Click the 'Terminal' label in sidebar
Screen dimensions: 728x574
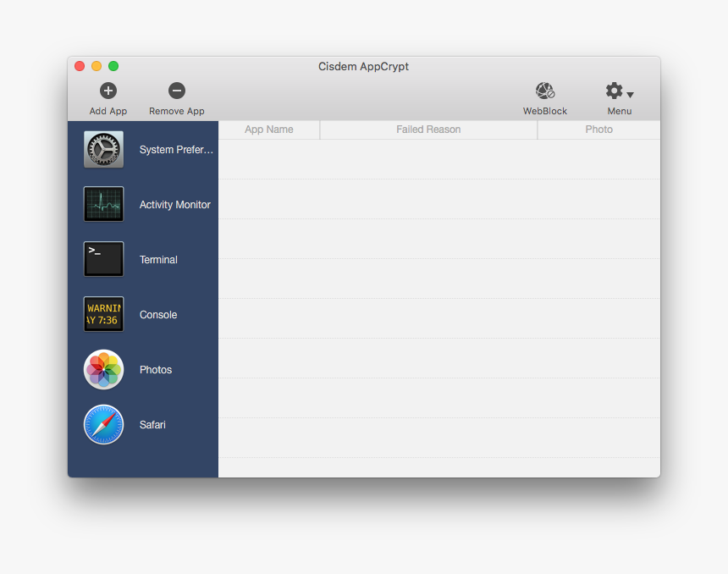coord(158,260)
